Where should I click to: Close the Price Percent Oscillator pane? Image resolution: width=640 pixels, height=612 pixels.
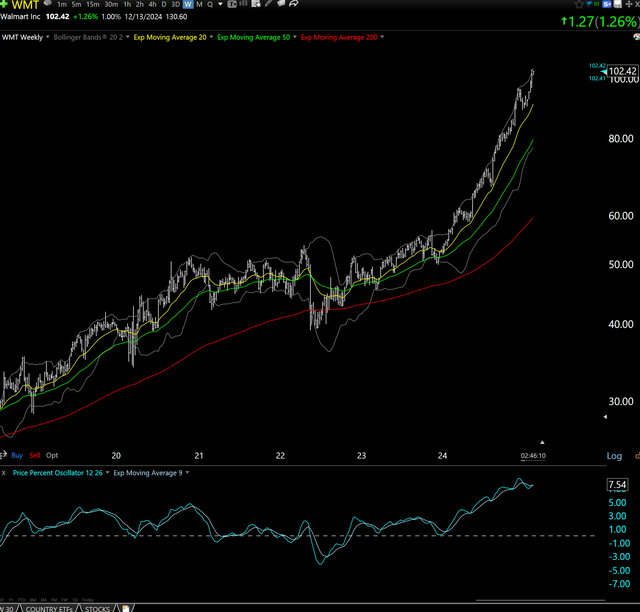[x=4, y=473]
